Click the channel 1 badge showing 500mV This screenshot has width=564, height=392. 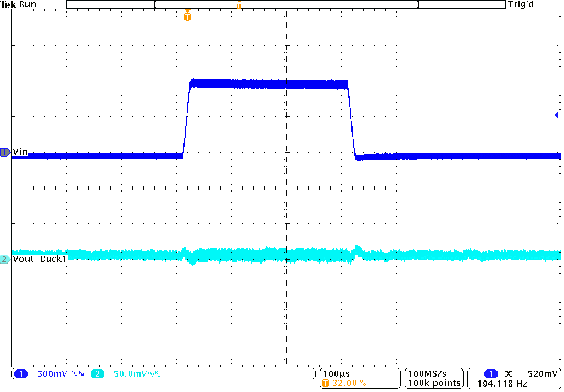point(22,373)
